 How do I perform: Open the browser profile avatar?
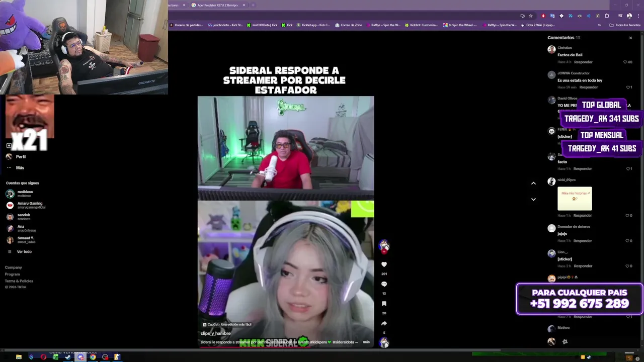pyautogui.click(x=629, y=16)
